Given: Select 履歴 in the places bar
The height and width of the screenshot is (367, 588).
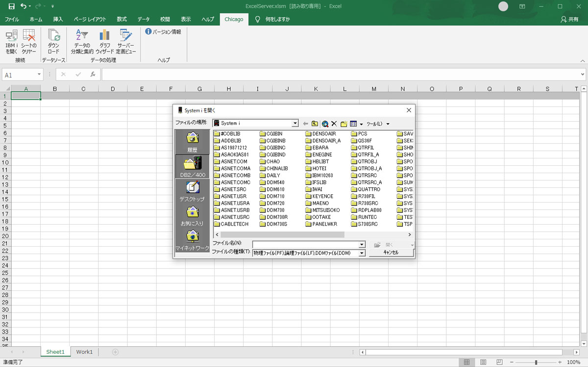Looking at the screenshot, I should point(192,142).
